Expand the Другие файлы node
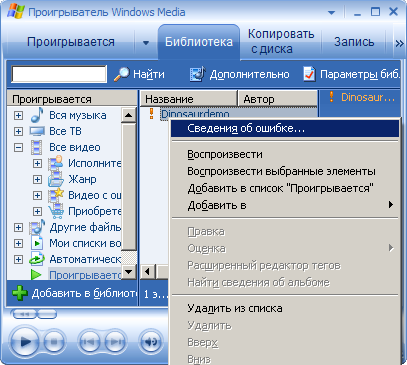This screenshot has height=365, width=407. [x=18, y=227]
